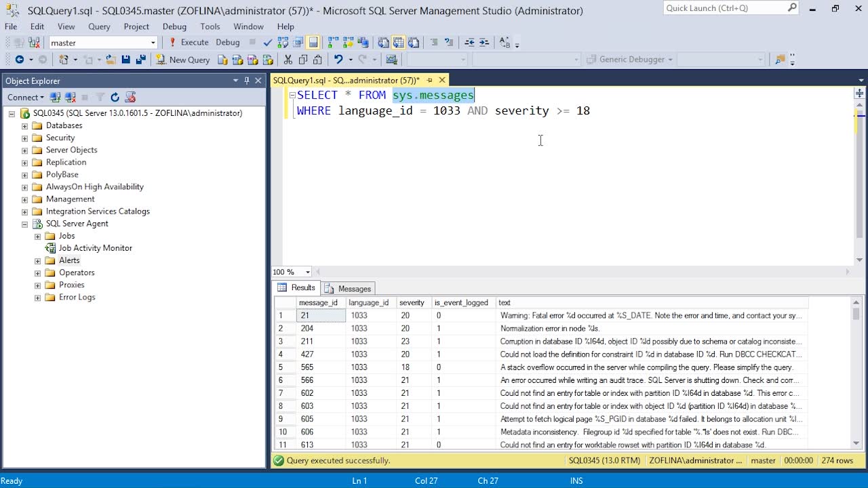Click the Save All icon
Screen dimensions: 868x488
[141, 60]
